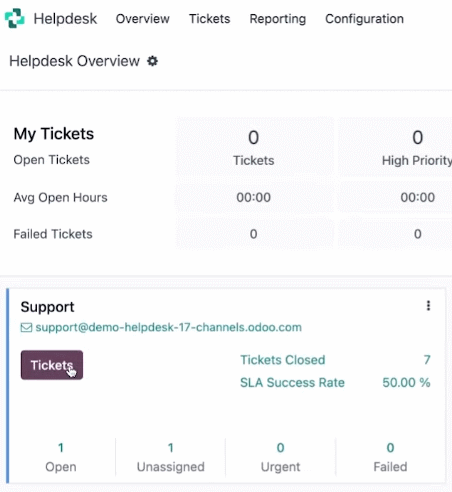
Task: Click the envelope icon beside support email
Action: tap(26, 328)
